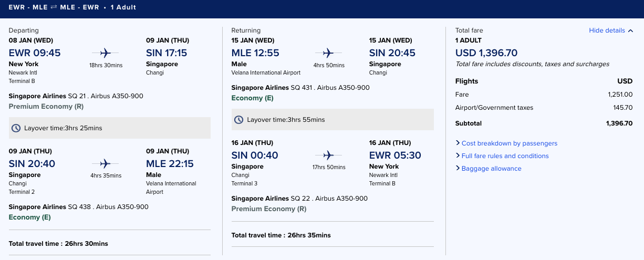Click the round-trip arrows icon in the header
Viewport: 644px width, 260px height.
pyautogui.click(x=54, y=7)
